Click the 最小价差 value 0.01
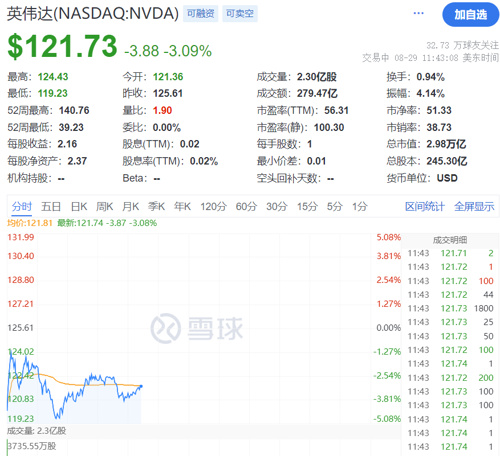The height and width of the screenshot is (456, 500). (316, 161)
